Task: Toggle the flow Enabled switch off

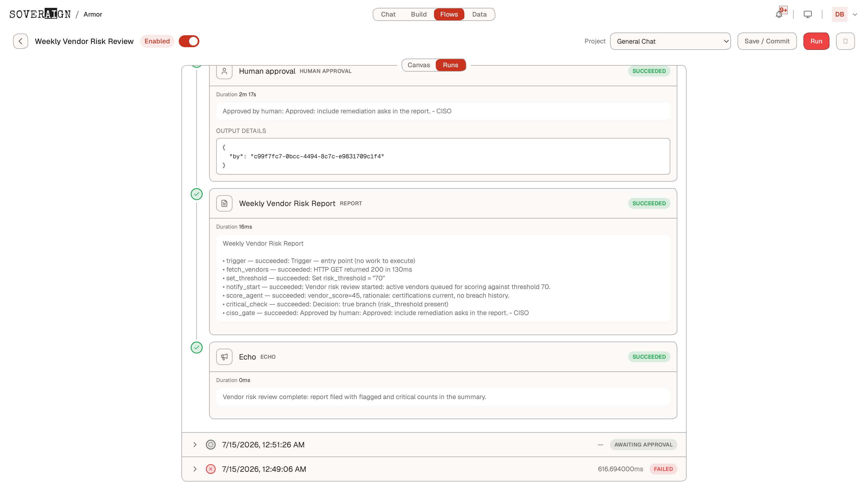Action: pos(189,41)
